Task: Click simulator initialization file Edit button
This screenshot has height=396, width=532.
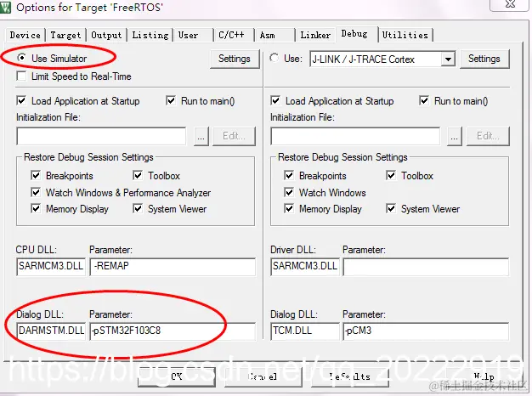Action: coord(234,137)
